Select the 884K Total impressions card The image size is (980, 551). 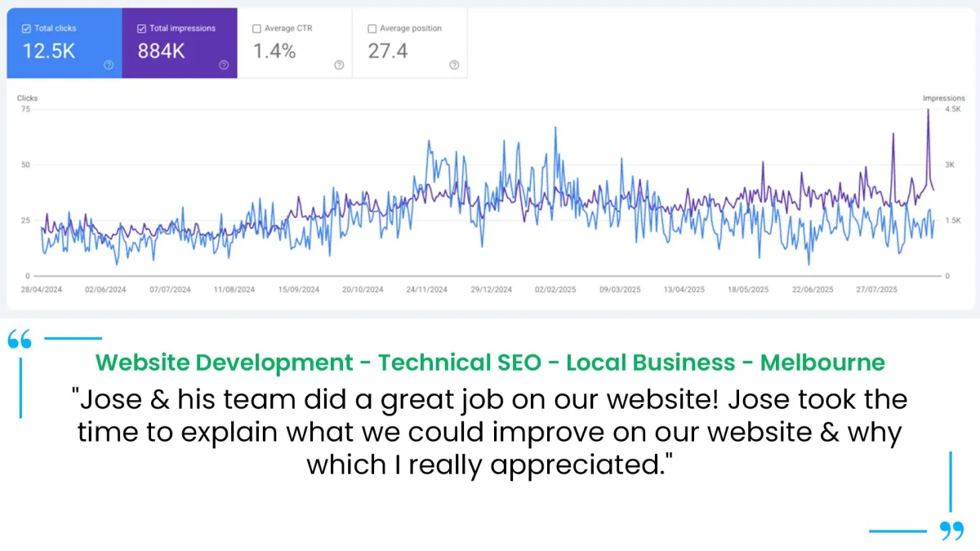[180, 43]
